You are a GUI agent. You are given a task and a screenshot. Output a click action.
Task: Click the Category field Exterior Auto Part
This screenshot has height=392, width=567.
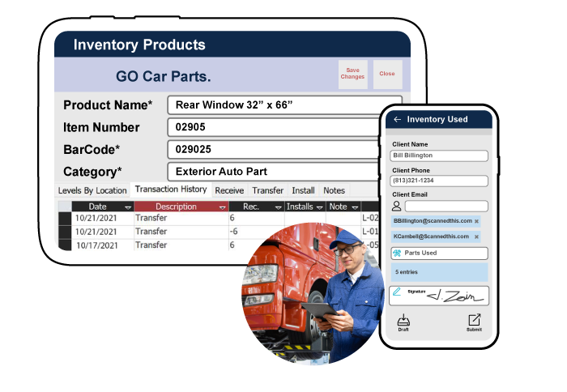(x=275, y=172)
